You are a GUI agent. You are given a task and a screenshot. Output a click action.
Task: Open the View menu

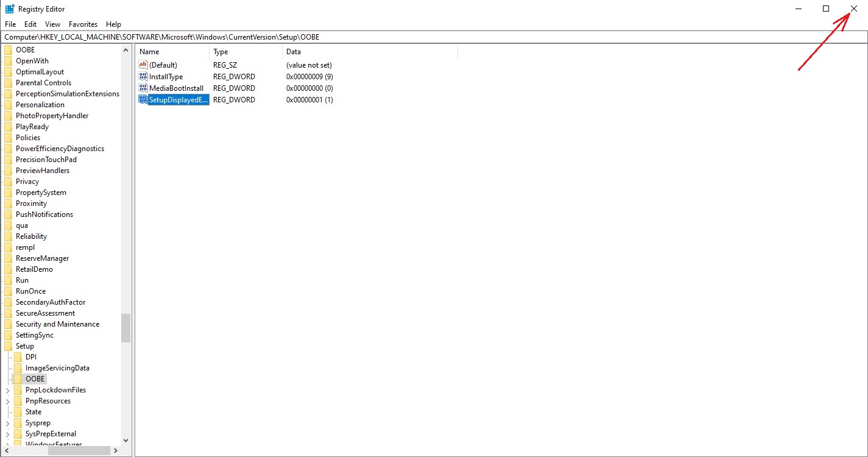(52, 24)
